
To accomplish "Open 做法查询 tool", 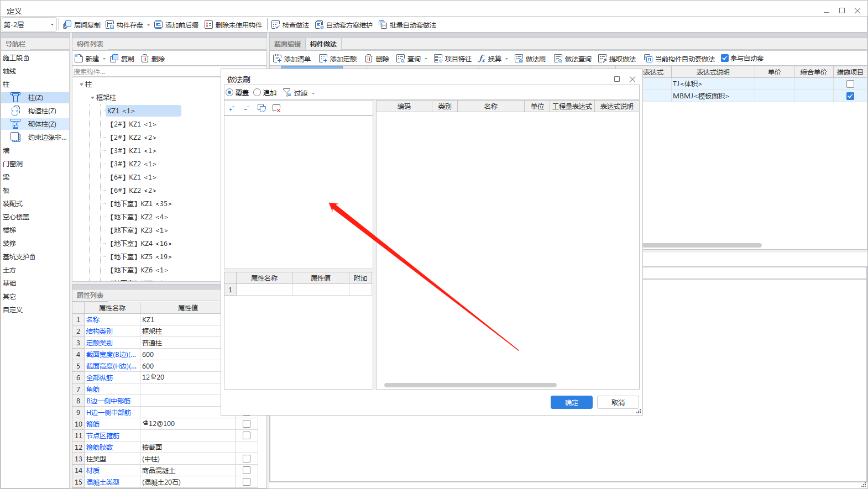I will (x=573, y=59).
